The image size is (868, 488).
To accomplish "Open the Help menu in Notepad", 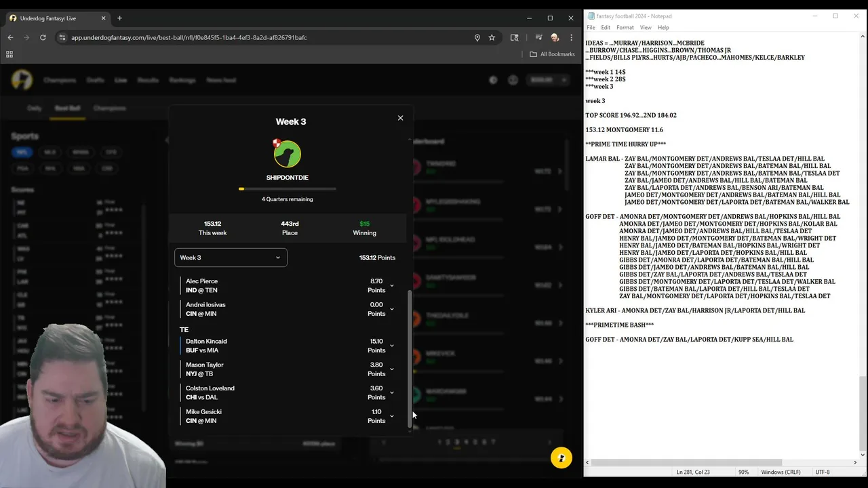I will pyautogui.click(x=663, y=28).
